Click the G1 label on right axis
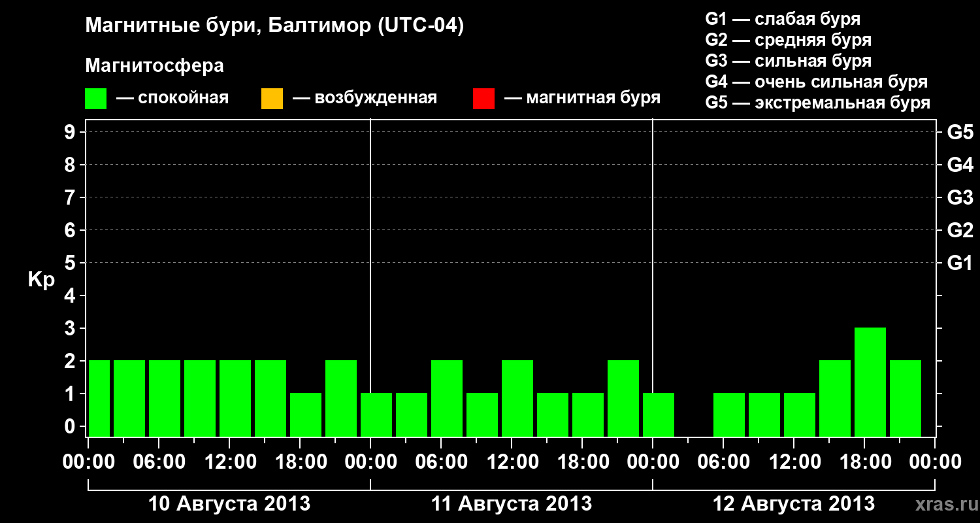Viewport: 980px width, 523px height. pos(960,263)
